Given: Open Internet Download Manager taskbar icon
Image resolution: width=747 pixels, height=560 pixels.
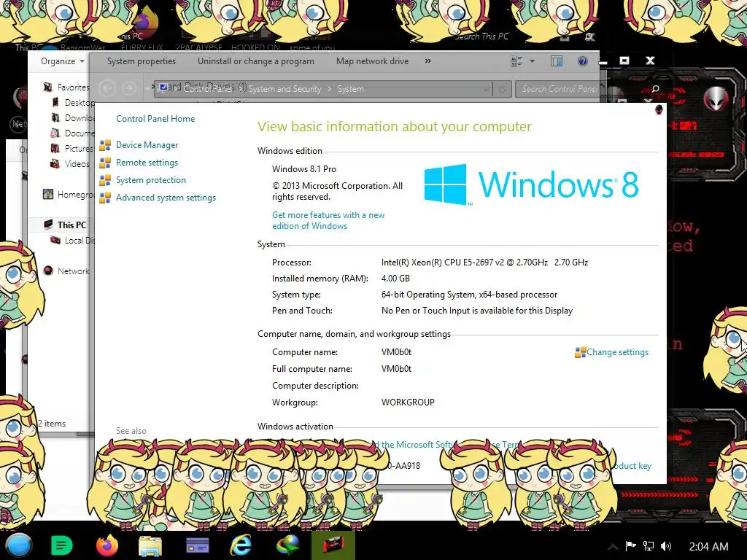Looking at the screenshot, I should [287, 545].
